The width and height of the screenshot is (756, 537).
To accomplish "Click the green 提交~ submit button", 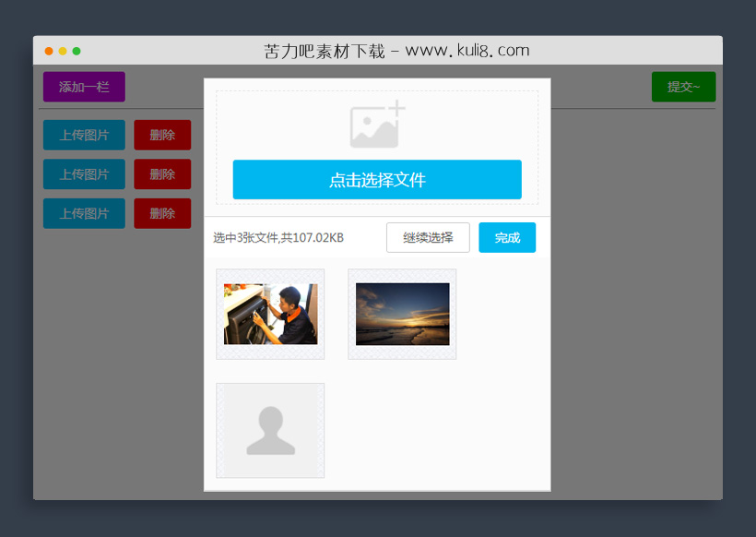I will coord(683,87).
